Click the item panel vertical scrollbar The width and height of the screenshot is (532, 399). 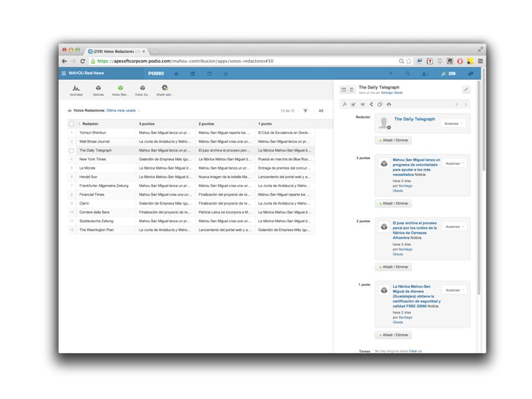coord(479,188)
